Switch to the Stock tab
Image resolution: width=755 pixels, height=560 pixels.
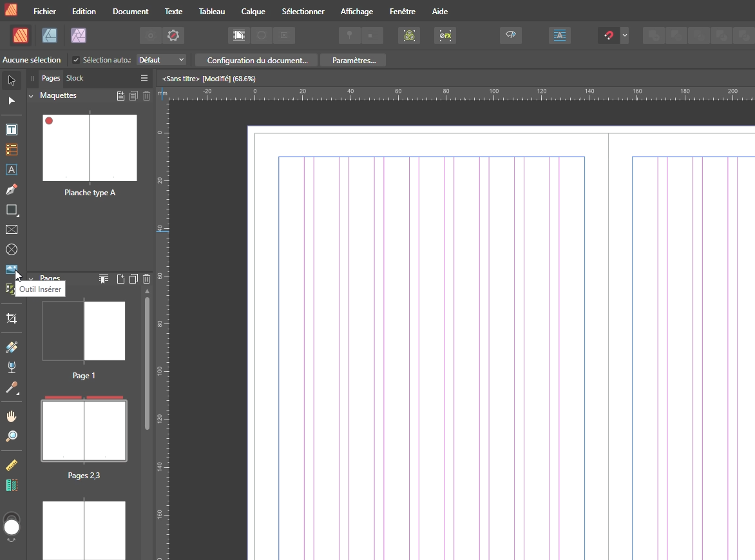click(x=75, y=78)
